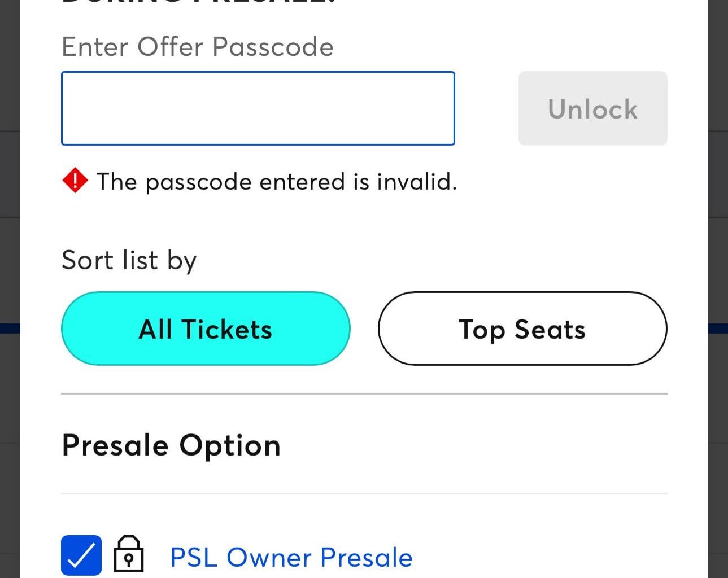Sort list by All Tickets
Screen dimensions: 728x578
point(206,329)
